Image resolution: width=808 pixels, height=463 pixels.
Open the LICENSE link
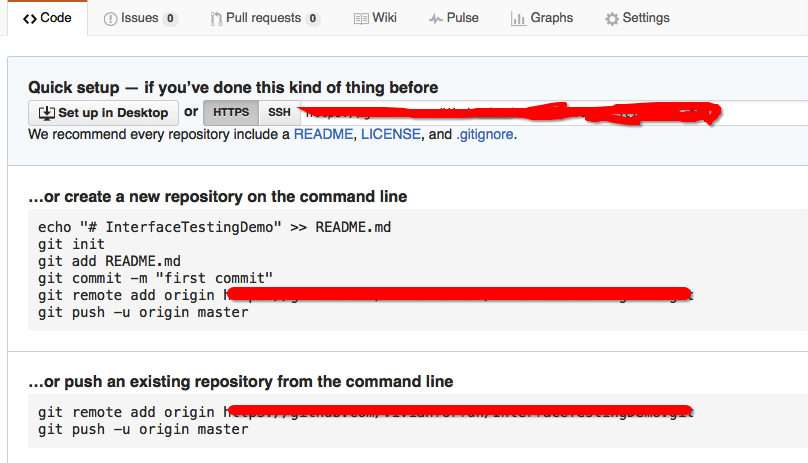pos(391,135)
